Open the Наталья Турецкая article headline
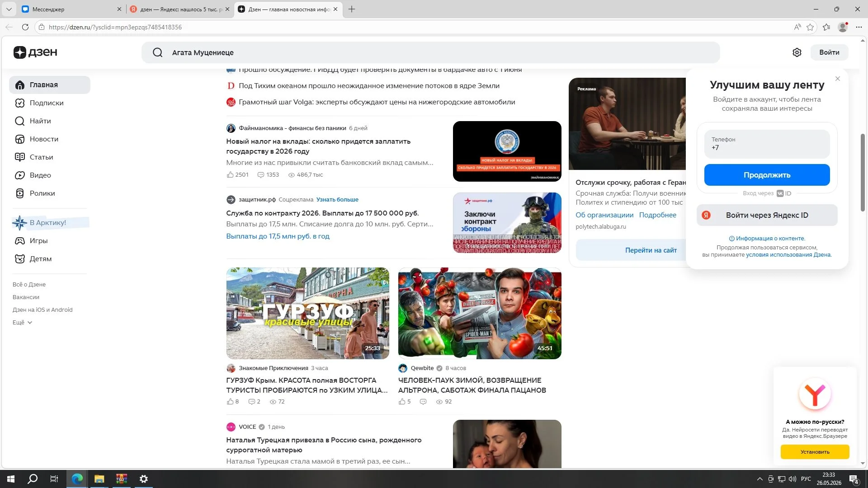 324,445
